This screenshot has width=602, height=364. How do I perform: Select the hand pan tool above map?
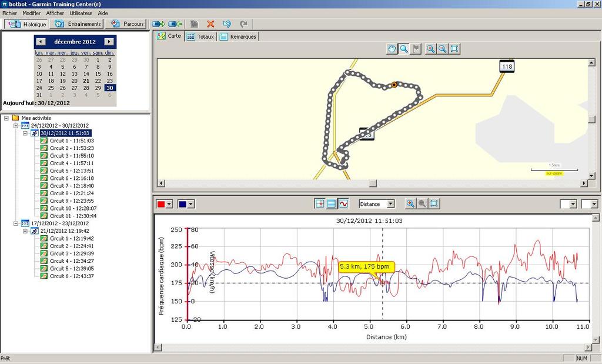[392, 49]
